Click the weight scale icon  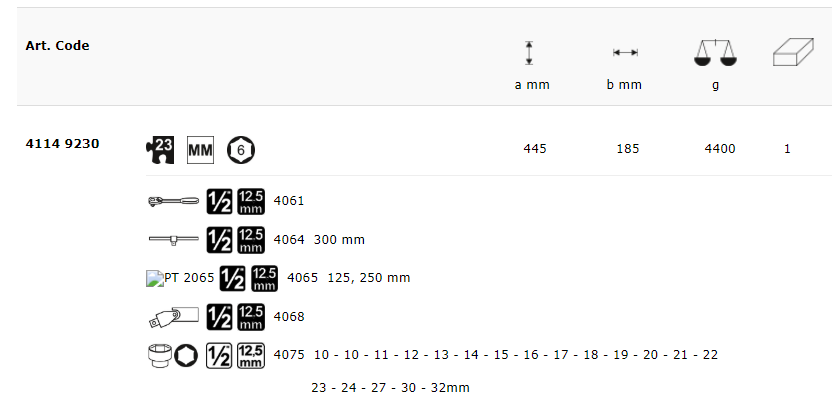(x=715, y=54)
